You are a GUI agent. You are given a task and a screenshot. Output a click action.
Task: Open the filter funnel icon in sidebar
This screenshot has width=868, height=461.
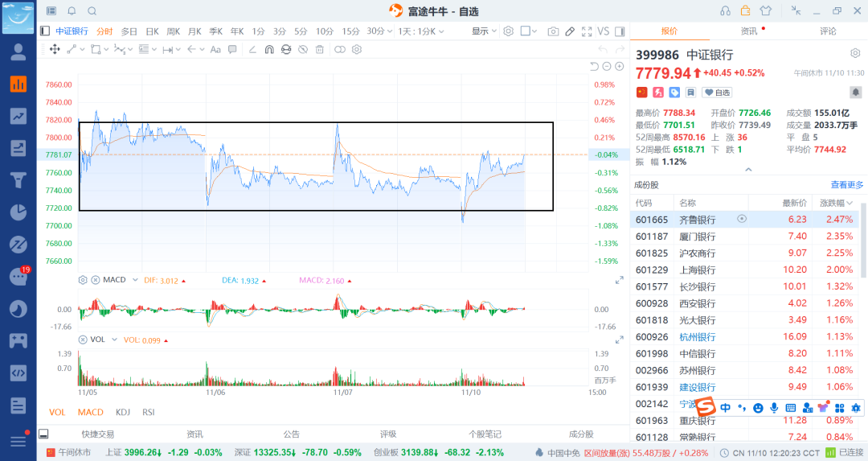(18, 180)
